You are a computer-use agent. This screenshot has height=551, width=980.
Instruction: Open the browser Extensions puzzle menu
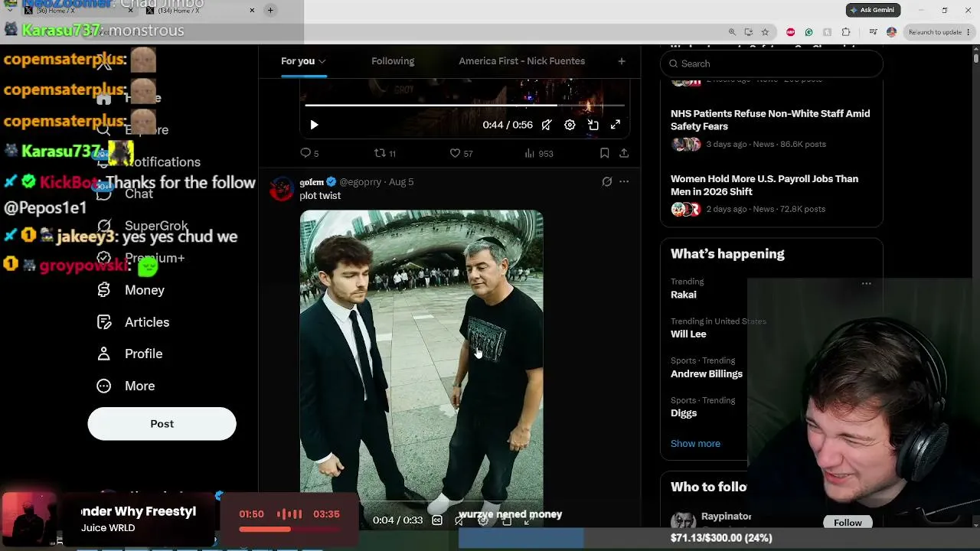click(x=846, y=32)
